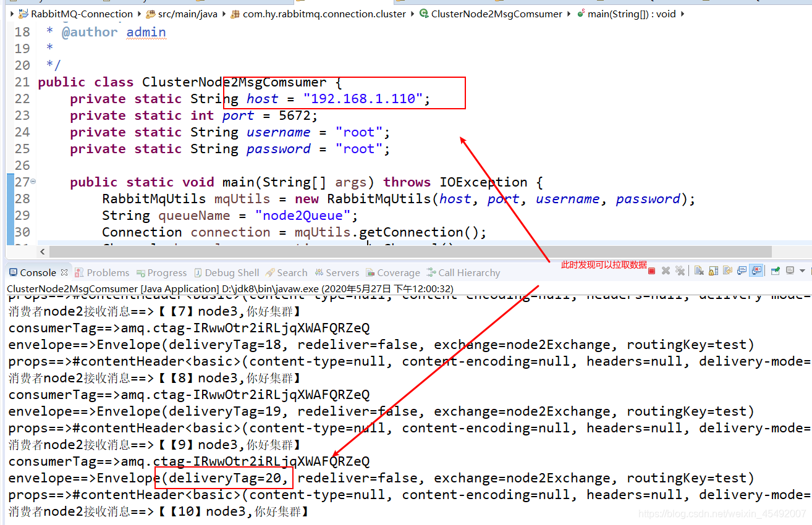Click the Coverage tab icon
Screen dimensions: 812x525
(x=370, y=272)
